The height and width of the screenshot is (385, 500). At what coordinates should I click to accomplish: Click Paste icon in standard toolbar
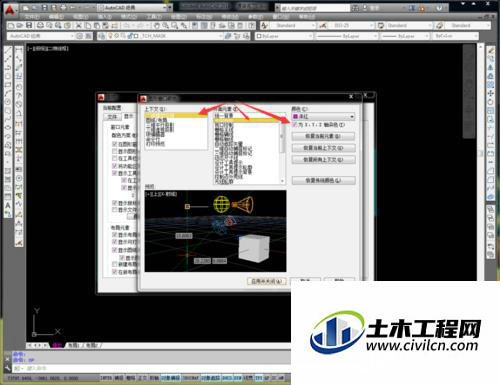click(97, 25)
